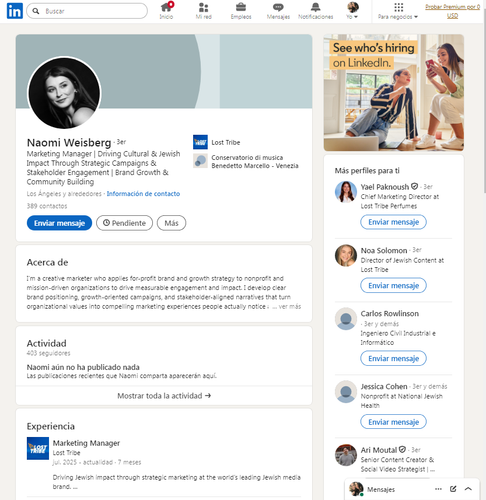Click Más perfiles para ti heading
The height and width of the screenshot is (500, 486).
[x=367, y=171]
